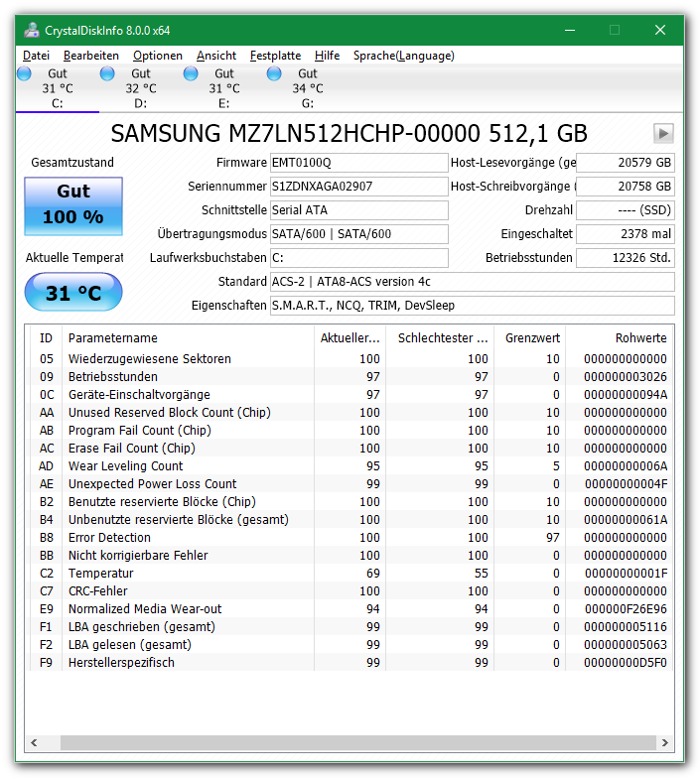
Task: Click the horizontal scrollbar left arrow
Action: coord(34,742)
